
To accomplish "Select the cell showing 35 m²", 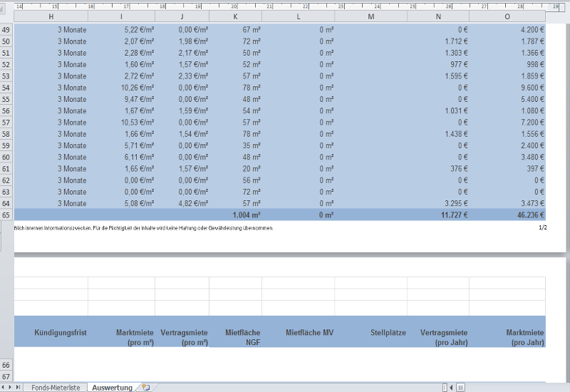I will coord(236,145).
